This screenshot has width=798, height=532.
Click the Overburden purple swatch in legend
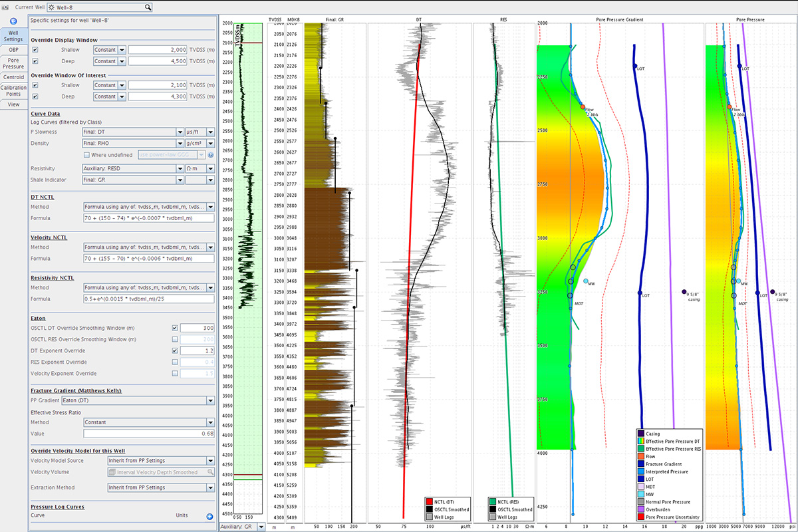coord(642,509)
